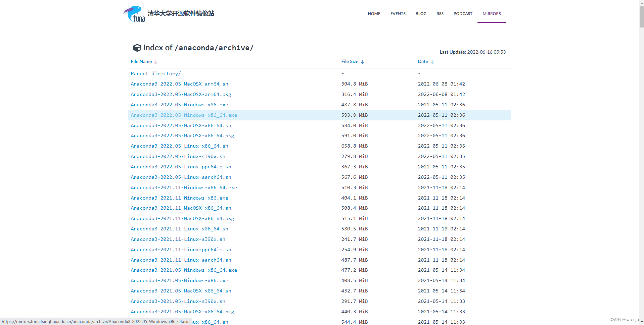Download Anaconda3-2021.05-Linux-s390x.sh
The image size is (644, 325).
pos(178,301)
